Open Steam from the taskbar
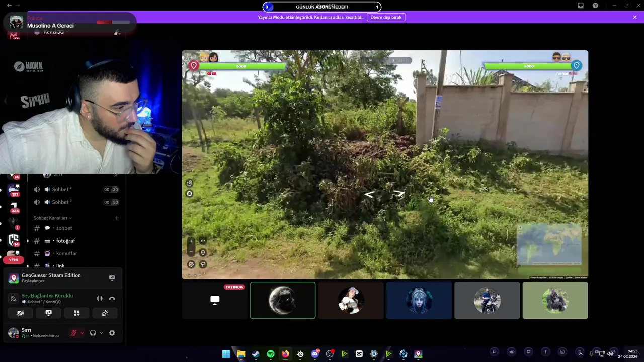The image size is (644, 362). click(x=256, y=354)
